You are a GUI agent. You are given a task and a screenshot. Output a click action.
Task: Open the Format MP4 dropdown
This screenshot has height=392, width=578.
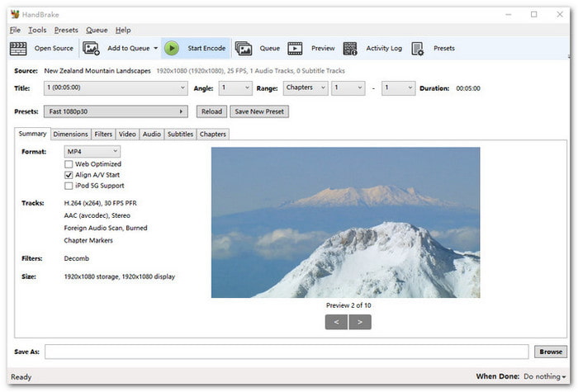coord(92,151)
